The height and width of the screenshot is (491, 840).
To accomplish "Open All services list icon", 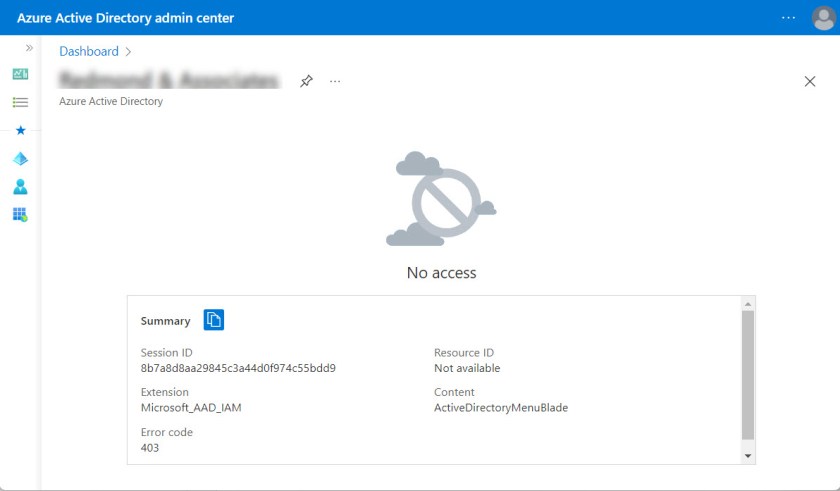I will (20, 102).
